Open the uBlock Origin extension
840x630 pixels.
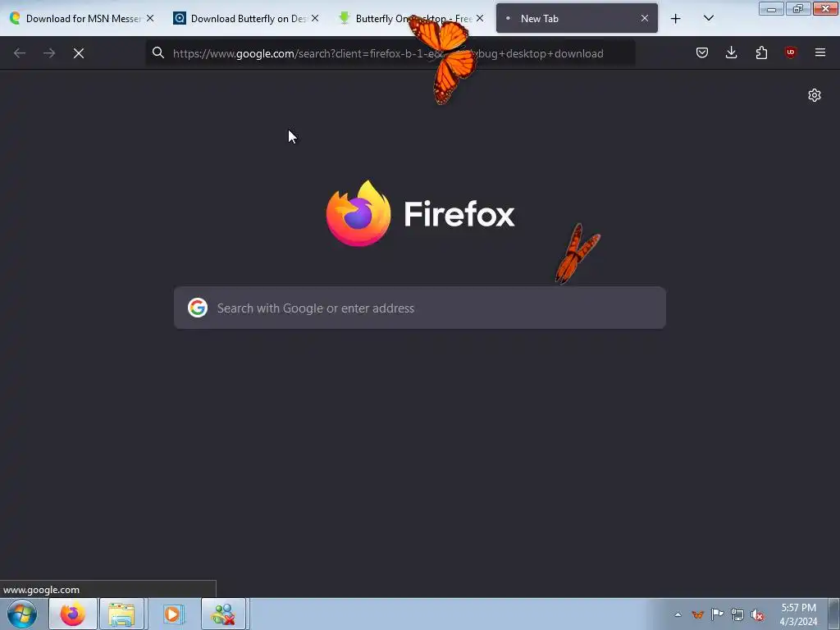[x=791, y=52]
